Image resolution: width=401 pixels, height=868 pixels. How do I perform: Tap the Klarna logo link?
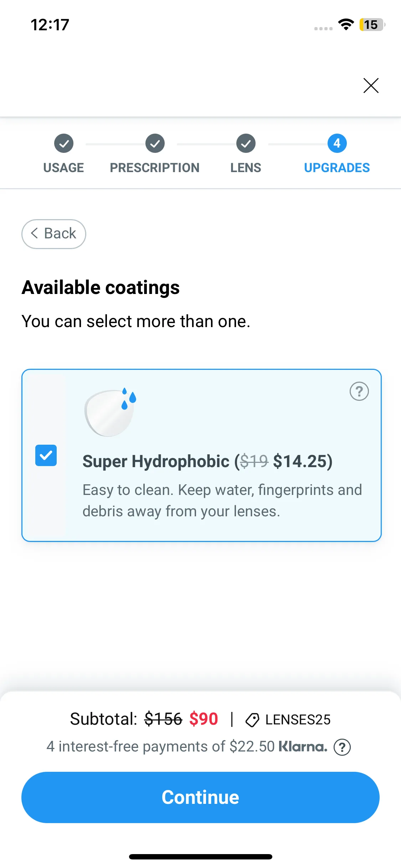point(303,746)
